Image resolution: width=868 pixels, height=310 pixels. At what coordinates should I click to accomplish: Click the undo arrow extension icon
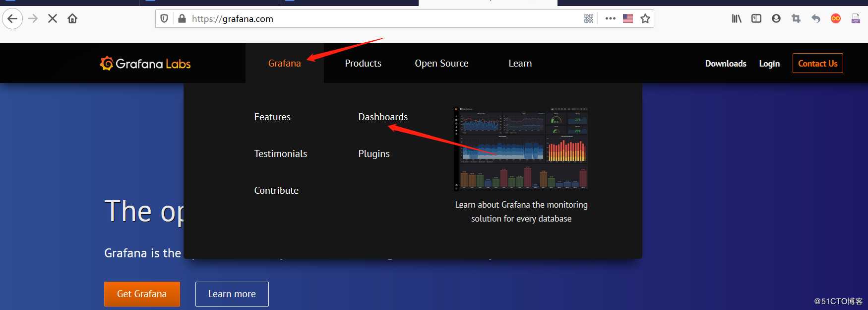coord(816,19)
